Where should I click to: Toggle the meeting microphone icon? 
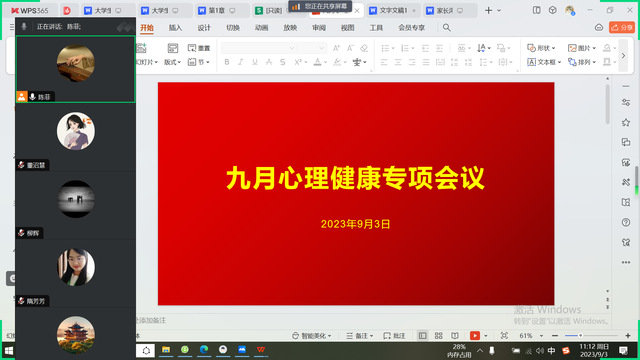(x=24, y=27)
